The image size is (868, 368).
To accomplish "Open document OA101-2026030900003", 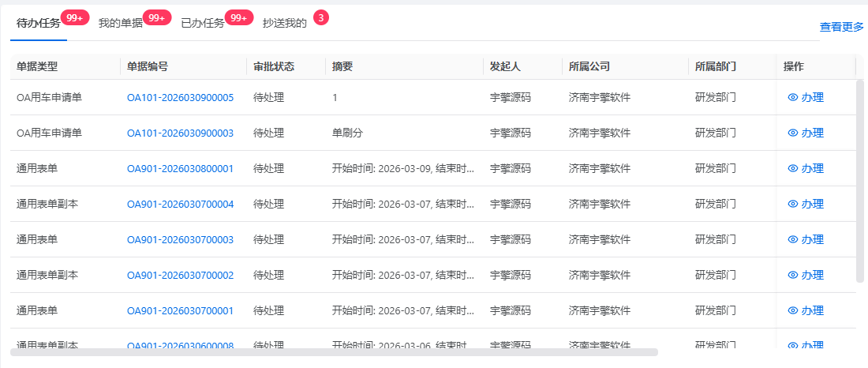I will pyautogui.click(x=181, y=133).
